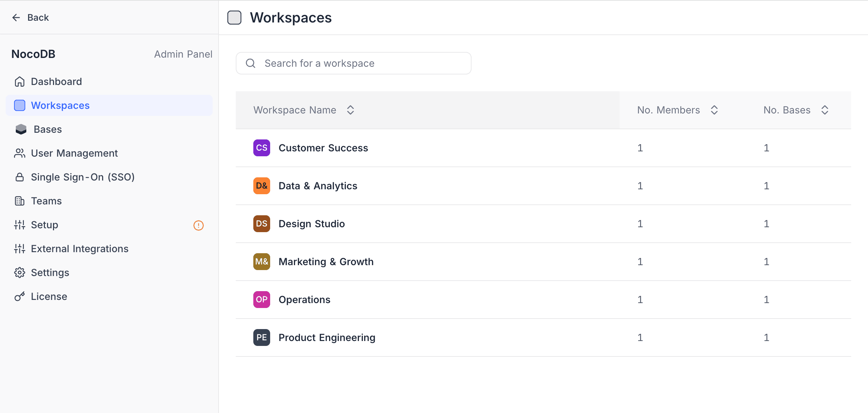Open the Bases sidebar item
This screenshot has height=413, width=868.
click(48, 129)
